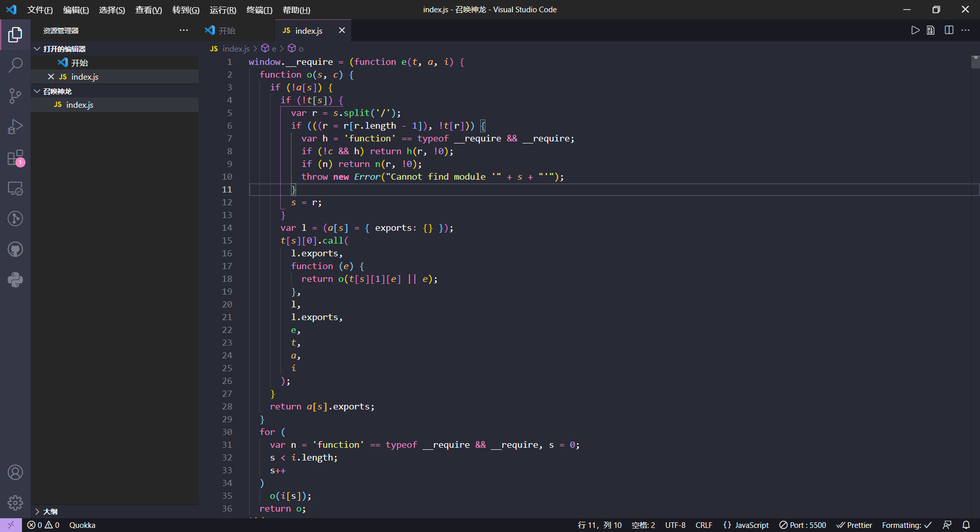Click the remote window indicator in status bar

click(x=11, y=525)
